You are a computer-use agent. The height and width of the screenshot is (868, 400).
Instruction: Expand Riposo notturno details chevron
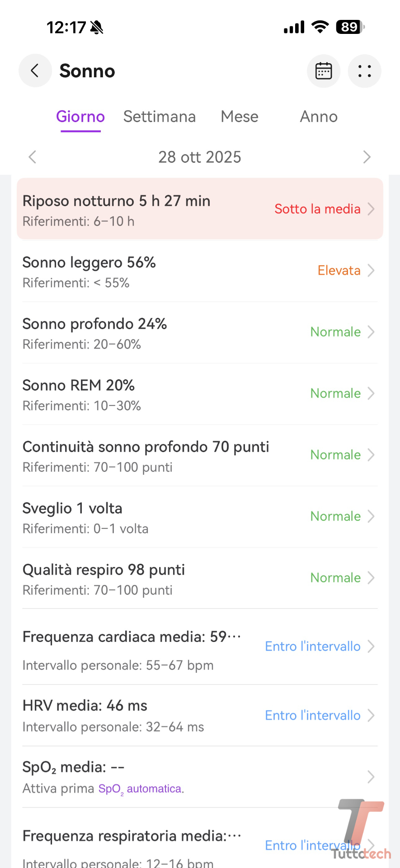click(x=371, y=209)
